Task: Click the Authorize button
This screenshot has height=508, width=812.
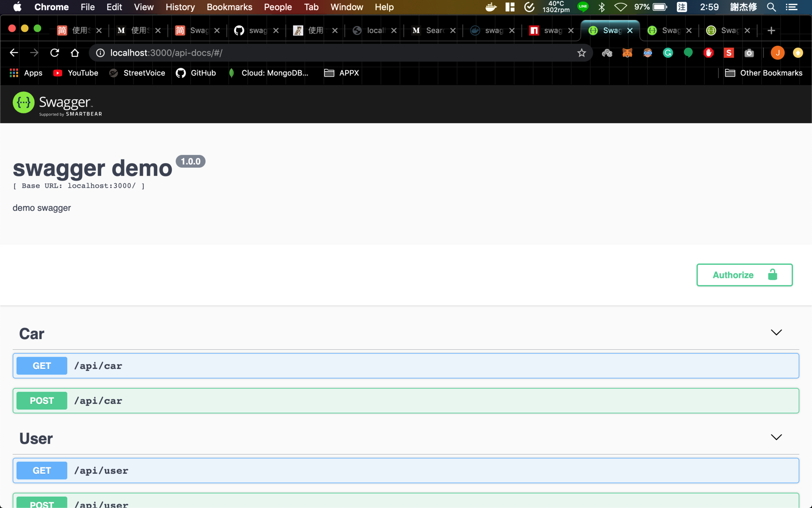Action: (744, 275)
